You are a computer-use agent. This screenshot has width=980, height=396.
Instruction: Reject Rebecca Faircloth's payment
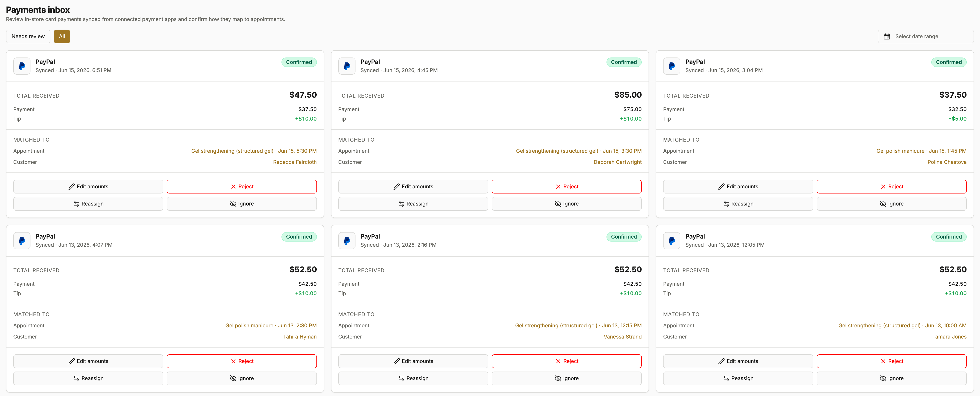point(242,187)
